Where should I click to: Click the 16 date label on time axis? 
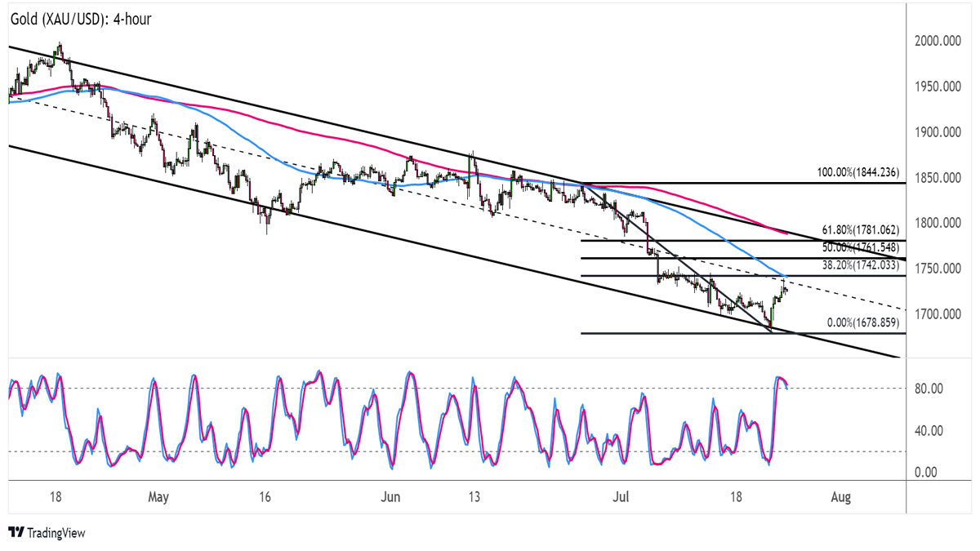coord(264,497)
